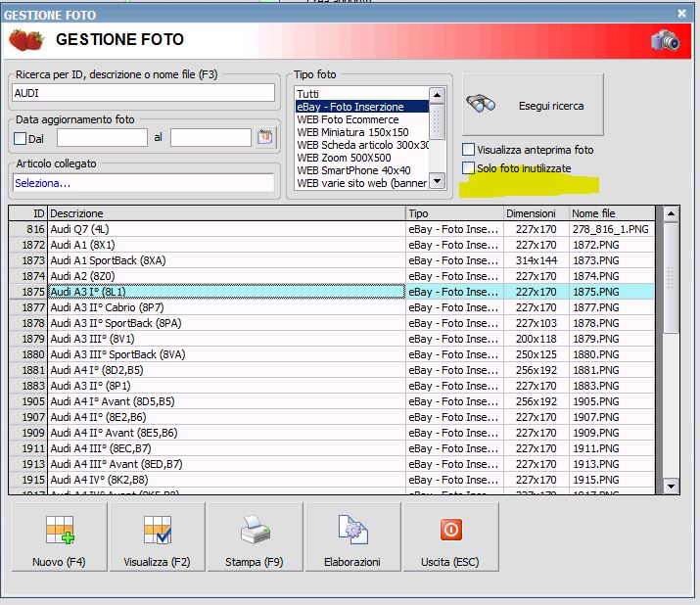
Task: Click file name 1905.PNG cell
Action: [613, 401]
